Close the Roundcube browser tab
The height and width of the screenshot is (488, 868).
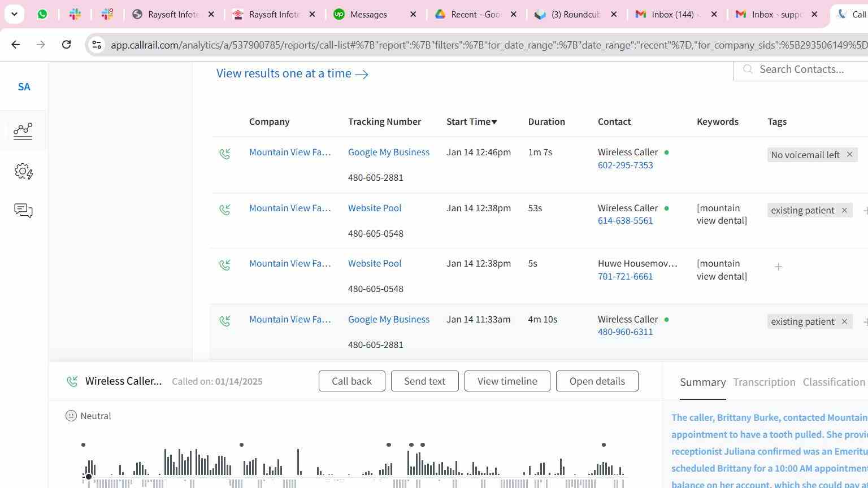tap(614, 14)
